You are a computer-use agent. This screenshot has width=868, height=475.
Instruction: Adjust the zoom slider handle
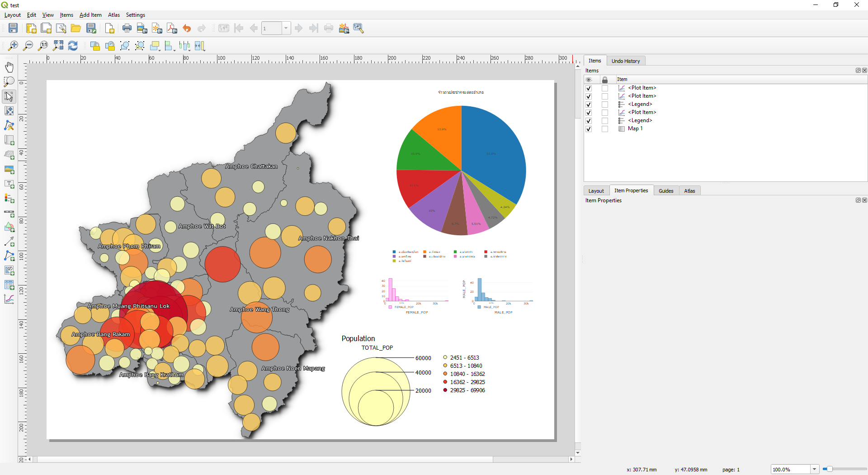829,469
